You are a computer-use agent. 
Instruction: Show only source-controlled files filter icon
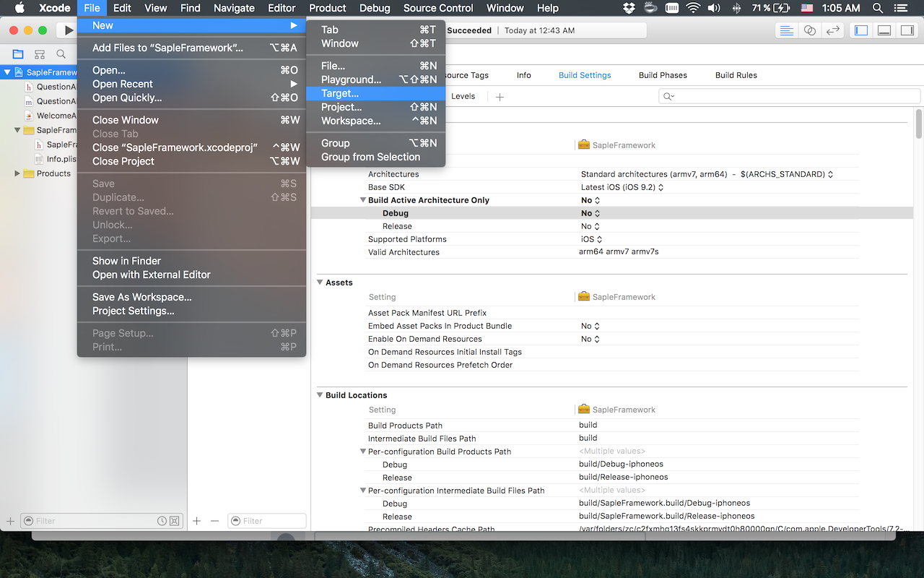click(x=174, y=521)
